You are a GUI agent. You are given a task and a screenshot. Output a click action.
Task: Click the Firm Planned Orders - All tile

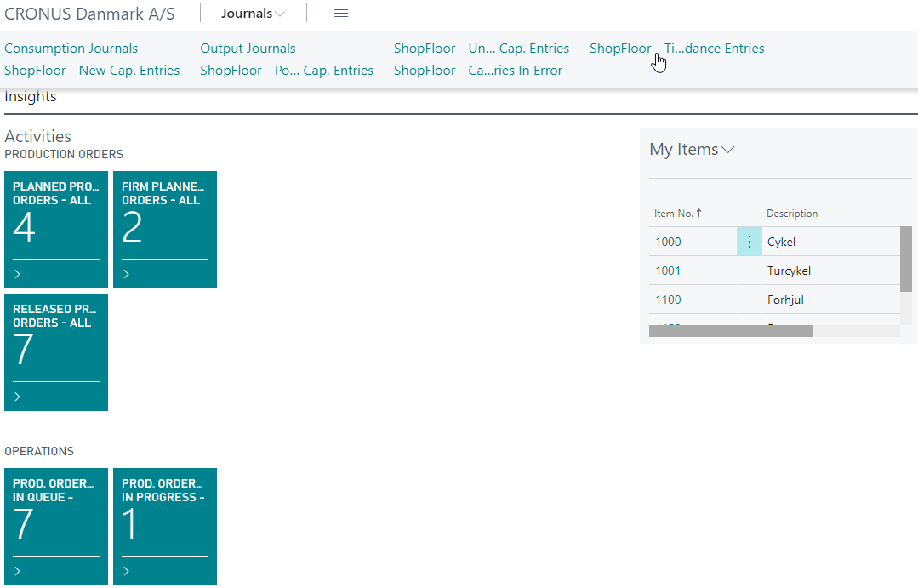[165, 230]
